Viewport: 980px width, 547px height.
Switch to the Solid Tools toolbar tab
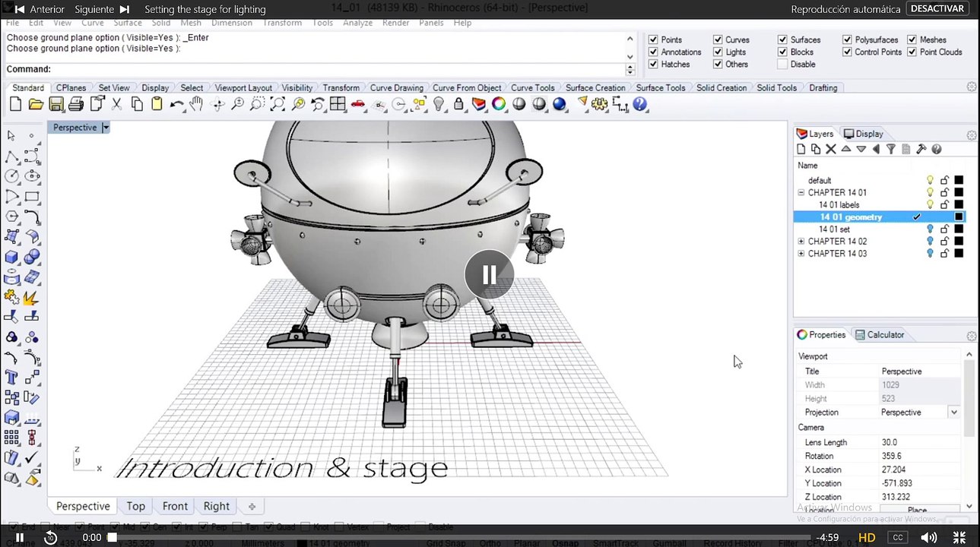(x=776, y=88)
